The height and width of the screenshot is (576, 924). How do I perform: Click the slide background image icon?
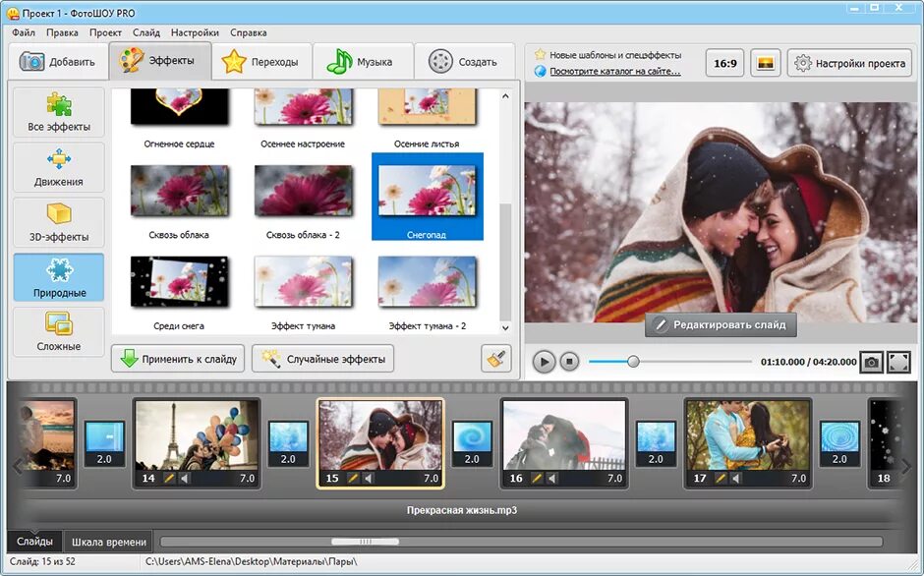point(766,63)
